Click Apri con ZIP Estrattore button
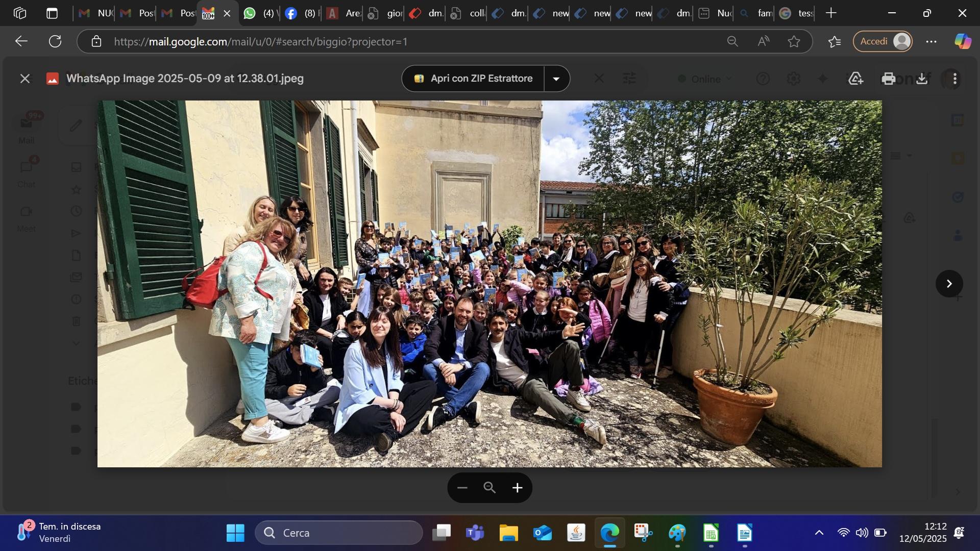980x551 pixels. (473, 79)
